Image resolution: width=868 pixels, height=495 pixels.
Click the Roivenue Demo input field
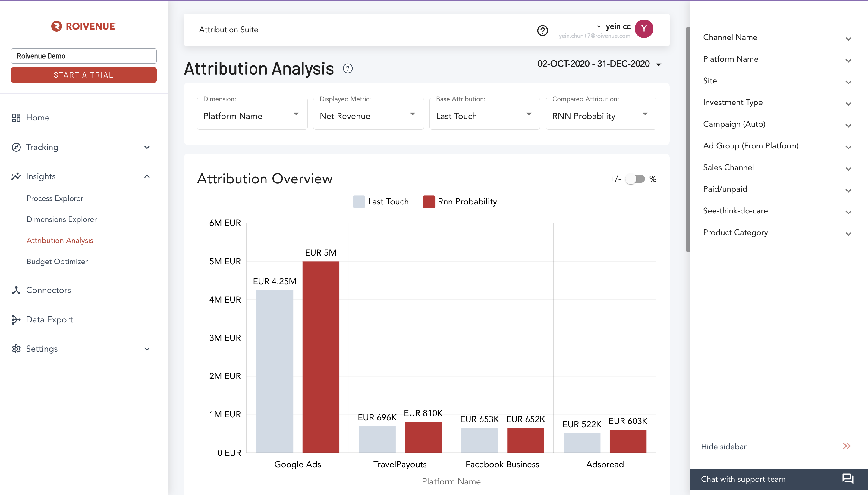click(x=84, y=56)
